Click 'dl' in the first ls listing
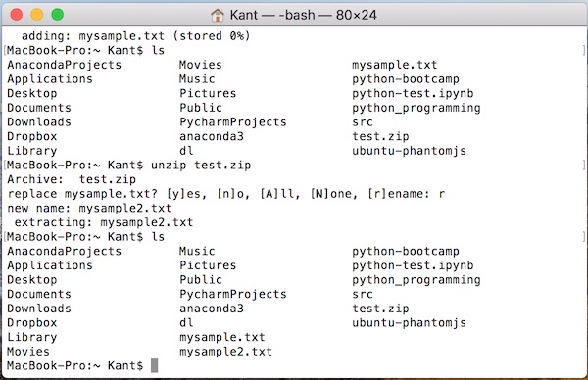This screenshot has width=588, height=380. click(186, 151)
